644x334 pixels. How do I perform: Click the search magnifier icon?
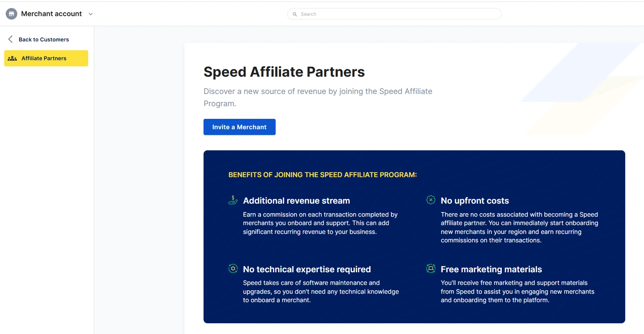pyautogui.click(x=295, y=14)
